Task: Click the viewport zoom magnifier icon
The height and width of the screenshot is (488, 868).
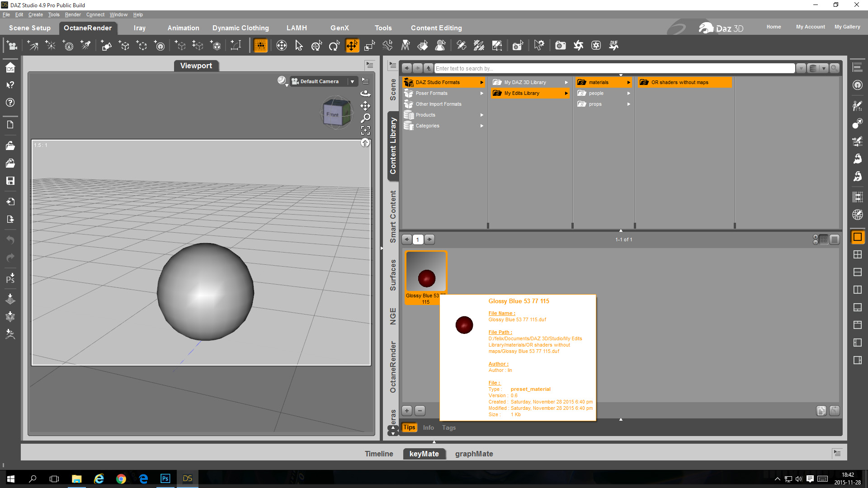Action: pyautogui.click(x=365, y=118)
